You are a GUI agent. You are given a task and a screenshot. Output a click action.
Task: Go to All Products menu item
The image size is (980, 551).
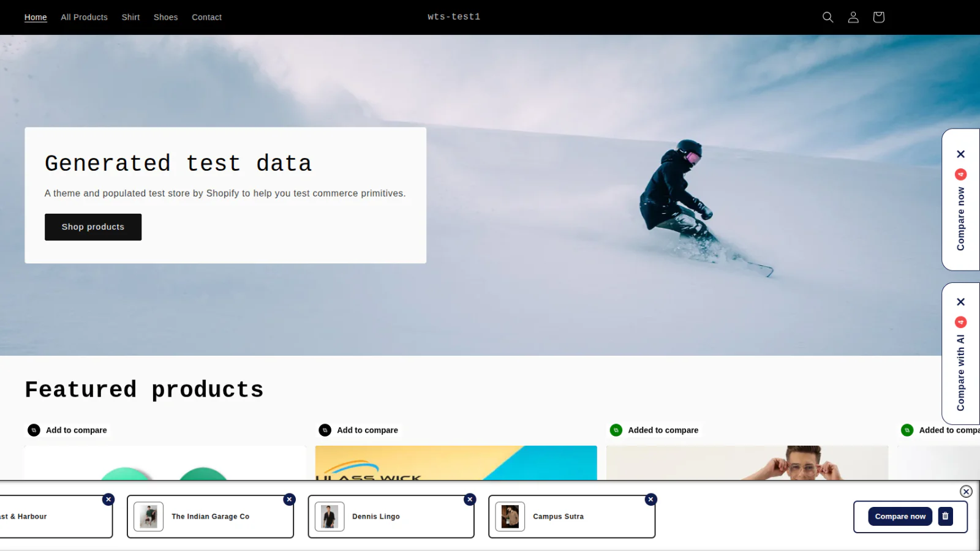(84, 17)
